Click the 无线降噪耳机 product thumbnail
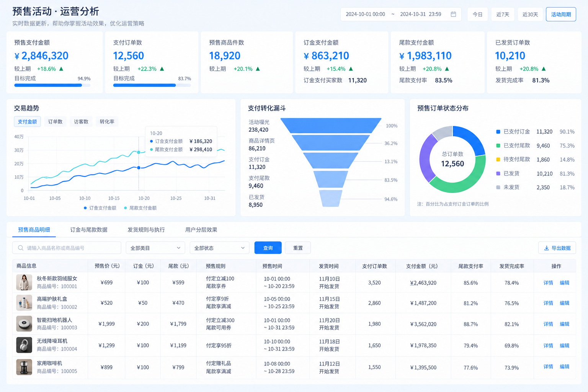588x392 pixels. 24,345
